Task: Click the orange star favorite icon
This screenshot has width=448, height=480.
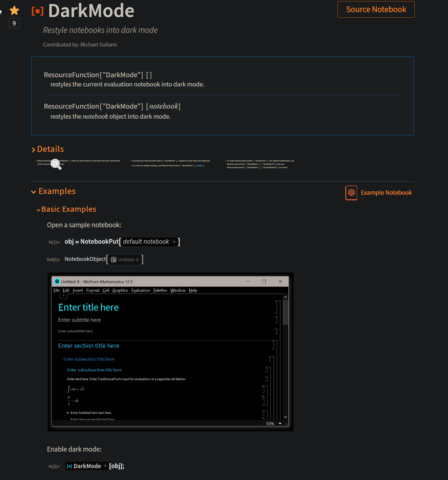Action: pyautogui.click(x=14, y=10)
